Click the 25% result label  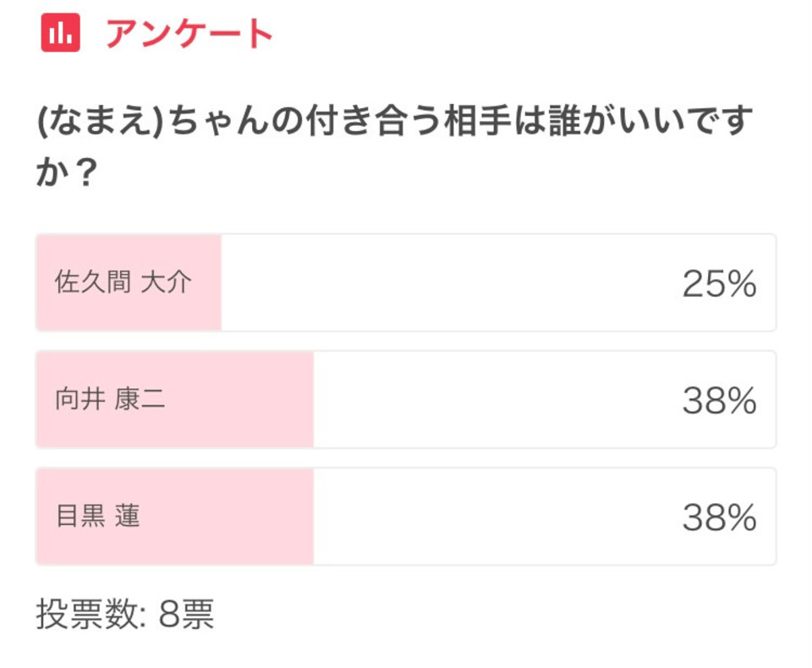click(719, 284)
